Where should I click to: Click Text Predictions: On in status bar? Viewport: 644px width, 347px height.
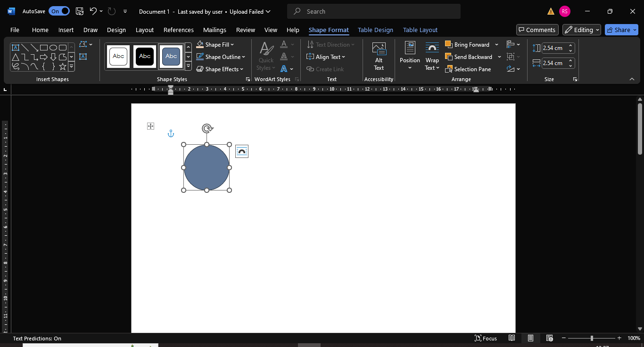(x=37, y=338)
